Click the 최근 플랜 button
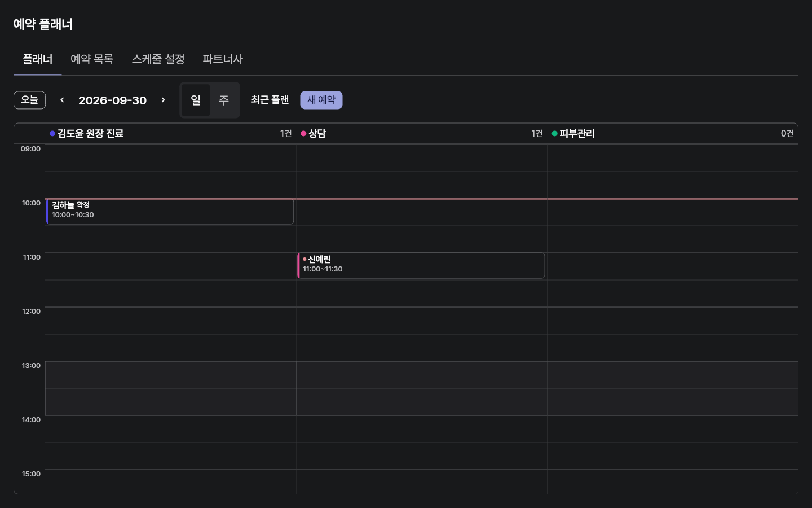 pos(270,100)
